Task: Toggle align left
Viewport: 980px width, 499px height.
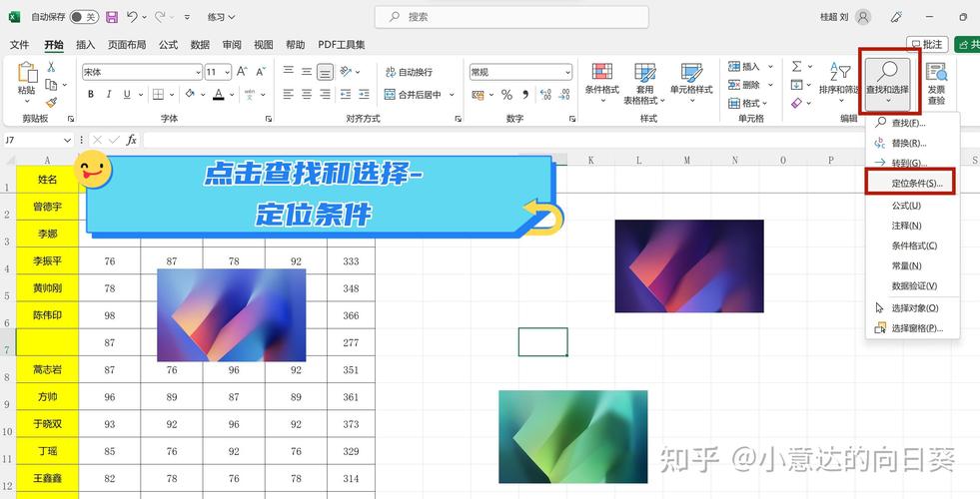Action: 288,94
